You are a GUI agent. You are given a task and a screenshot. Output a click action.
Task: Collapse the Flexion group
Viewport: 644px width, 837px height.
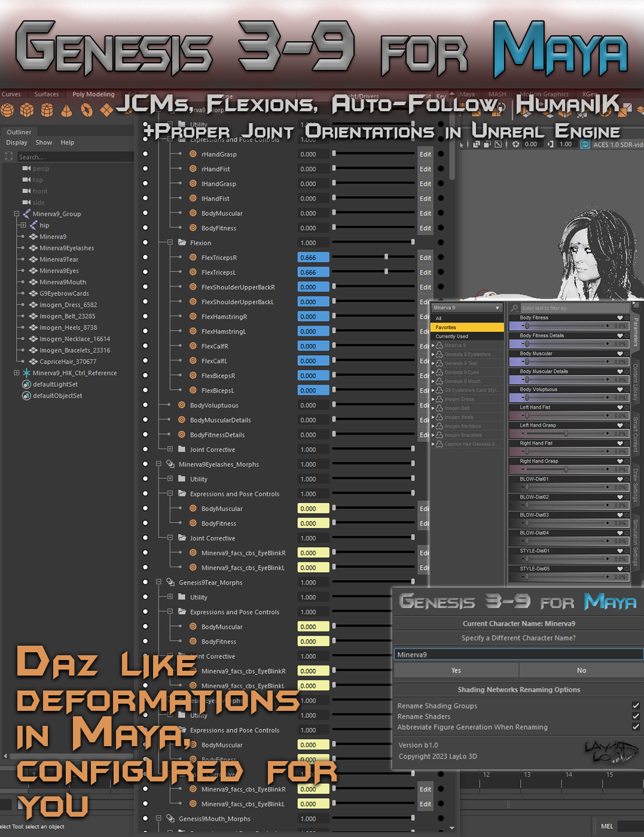tap(170, 242)
